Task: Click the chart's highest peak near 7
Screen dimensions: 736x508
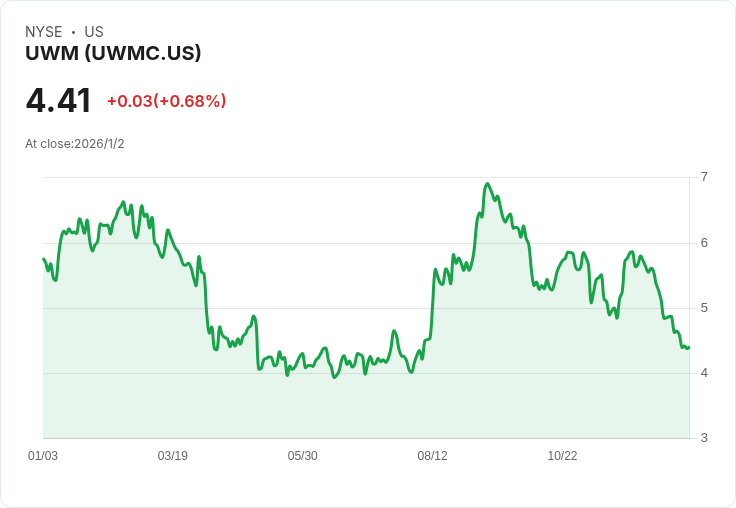Action: click(x=488, y=184)
